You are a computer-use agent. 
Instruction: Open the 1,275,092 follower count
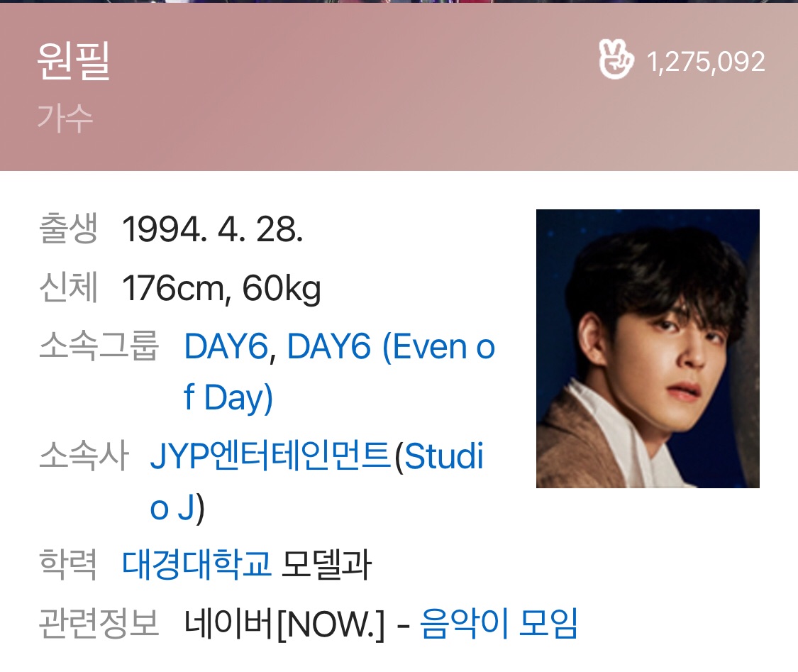[706, 62]
